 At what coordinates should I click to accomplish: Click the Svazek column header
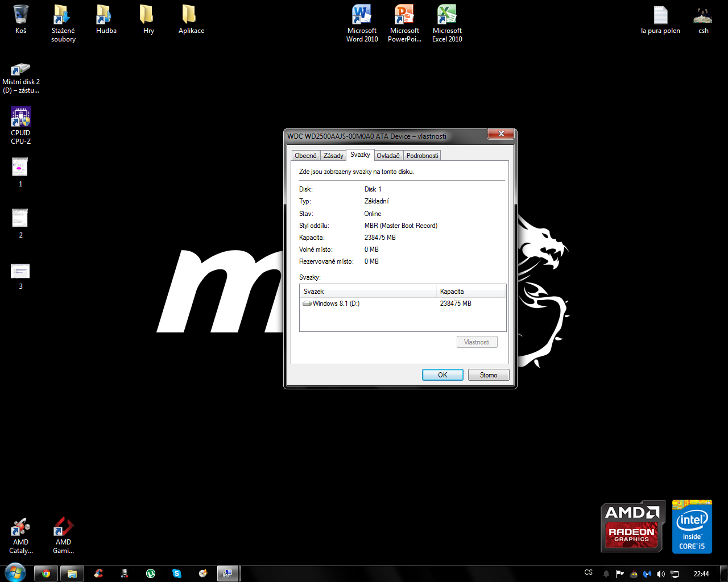point(368,292)
